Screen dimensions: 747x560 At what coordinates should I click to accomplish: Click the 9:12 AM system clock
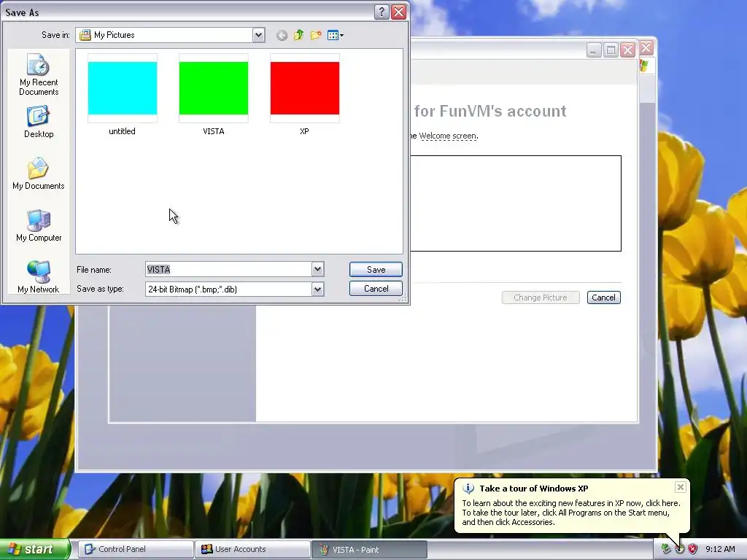click(x=720, y=549)
